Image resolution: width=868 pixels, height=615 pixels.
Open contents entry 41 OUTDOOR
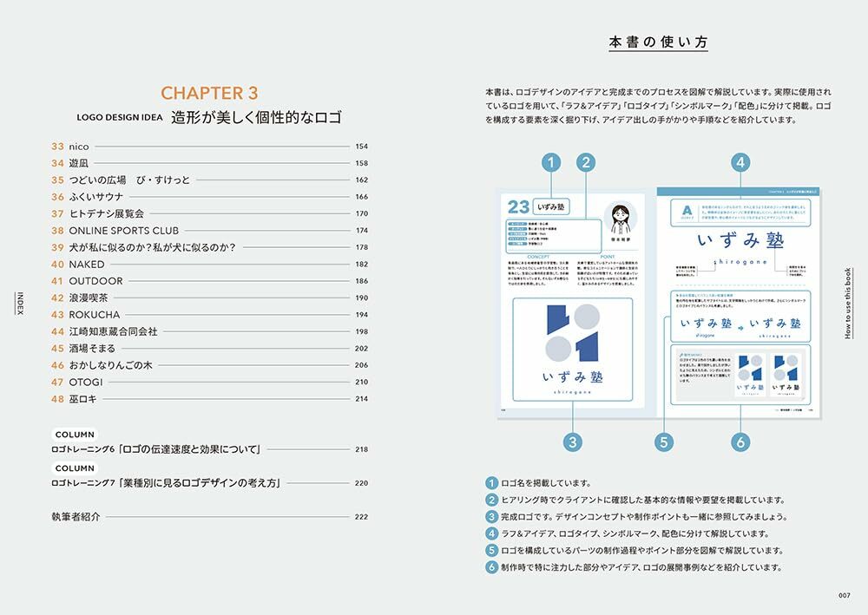(x=209, y=281)
